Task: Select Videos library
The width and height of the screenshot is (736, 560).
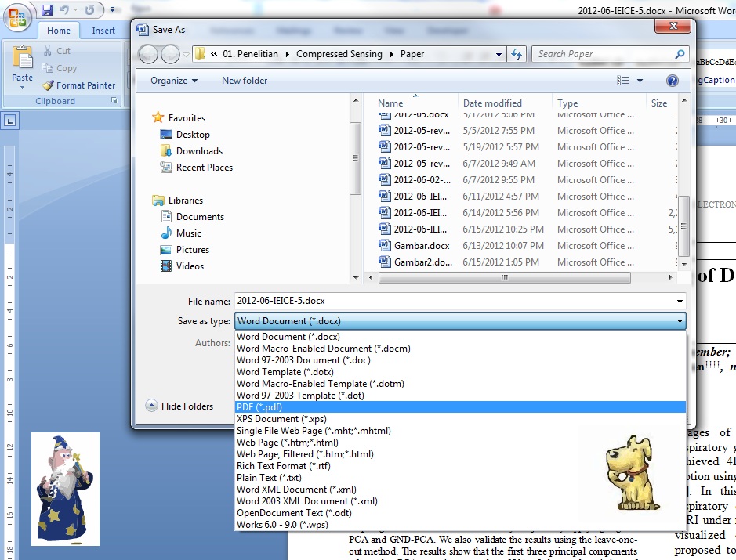Action: pos(182,266)
